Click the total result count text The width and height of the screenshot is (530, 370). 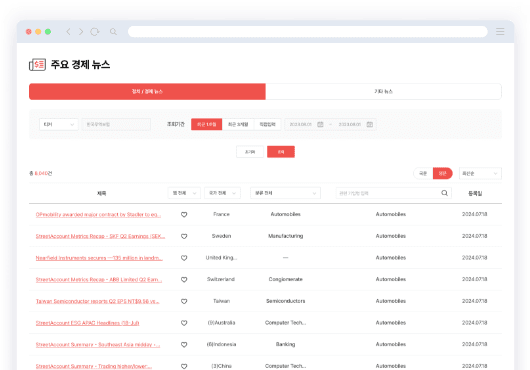pyautogui.click(x=41, y=173)
